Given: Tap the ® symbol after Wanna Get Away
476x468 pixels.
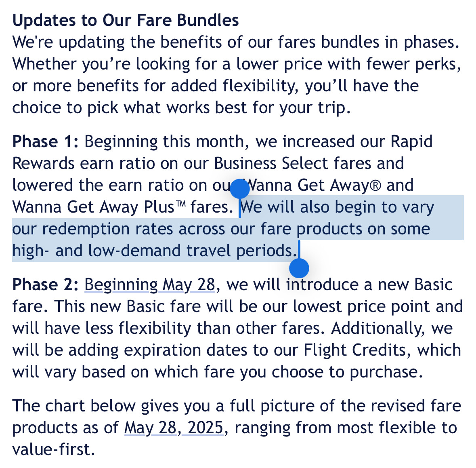Looking at the screenshot, I should tap(375, 186).
